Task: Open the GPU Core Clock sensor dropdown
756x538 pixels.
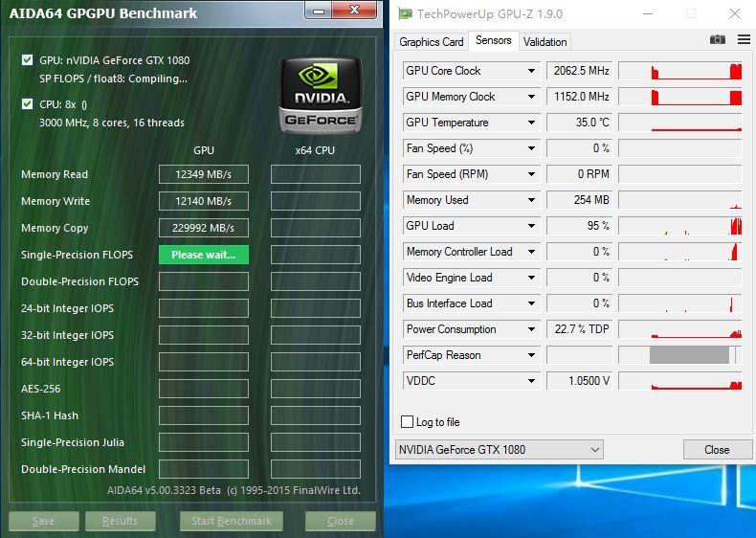Action: [531, 71]
